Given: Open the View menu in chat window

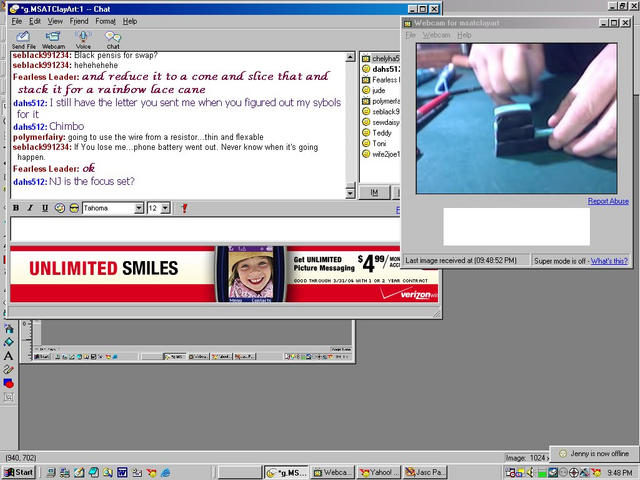Looking at the screenshot, I should (x=55, y=21).
